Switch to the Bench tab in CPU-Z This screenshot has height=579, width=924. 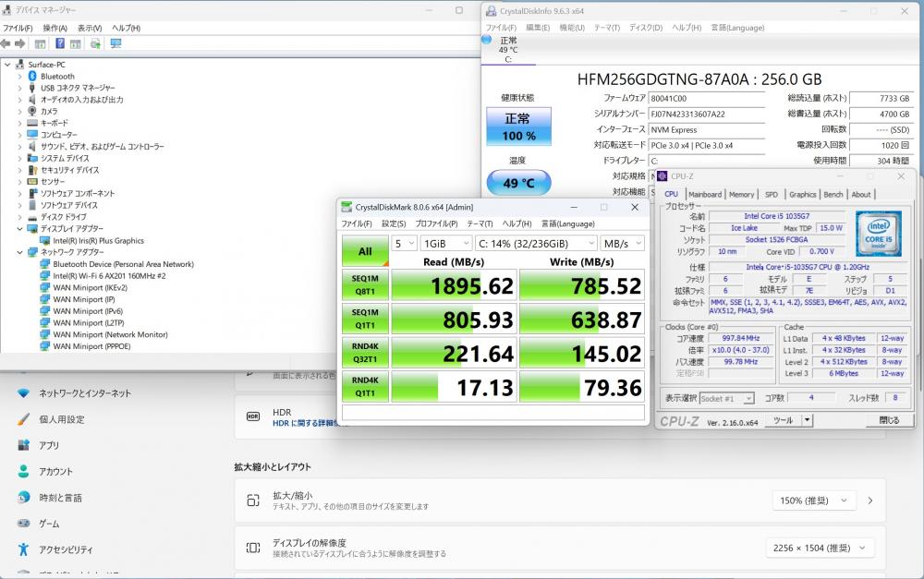[x=833, y=194]
